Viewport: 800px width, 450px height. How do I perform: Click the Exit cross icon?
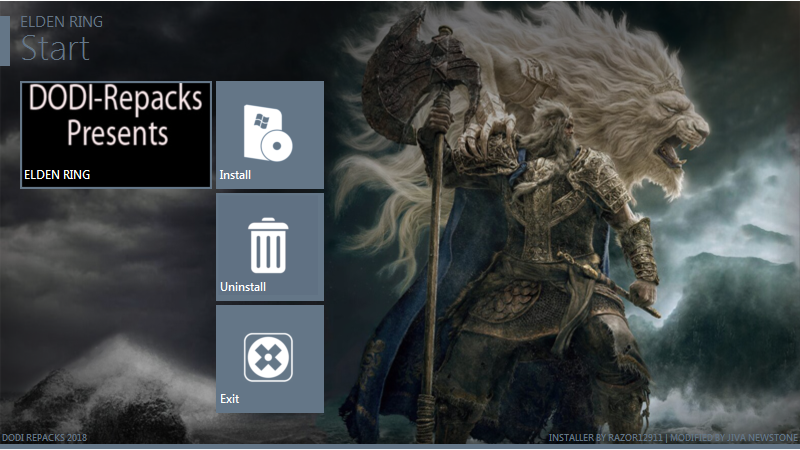(x=268, y=357)
